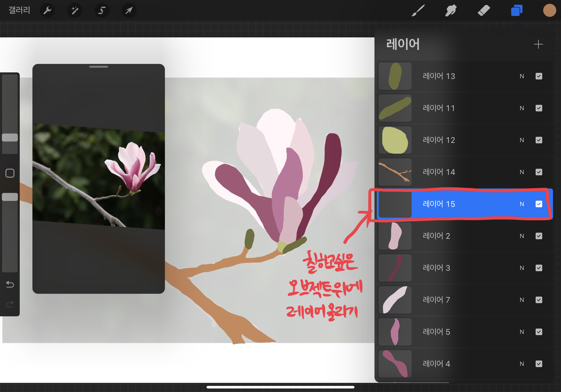Hide 레이어 13 using its visibility checkbox
This screenshot has height=392, width=561.
point(538,76)
